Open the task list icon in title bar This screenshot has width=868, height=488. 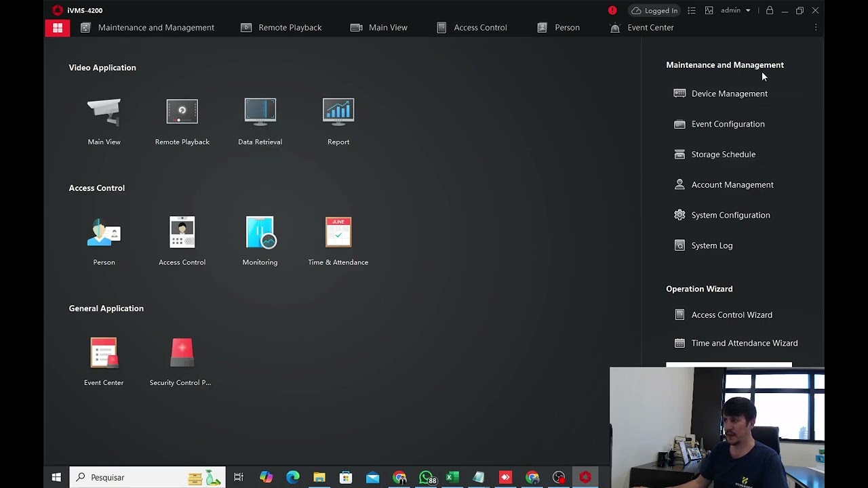692,10
